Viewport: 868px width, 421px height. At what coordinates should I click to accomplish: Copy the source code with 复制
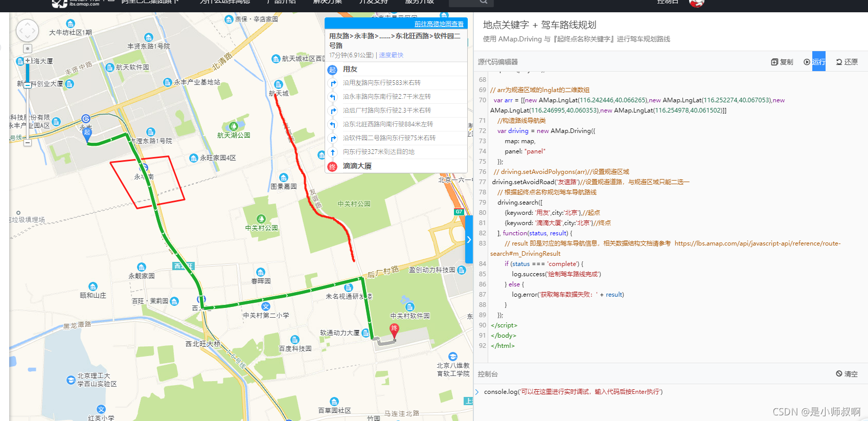point(782,62)
